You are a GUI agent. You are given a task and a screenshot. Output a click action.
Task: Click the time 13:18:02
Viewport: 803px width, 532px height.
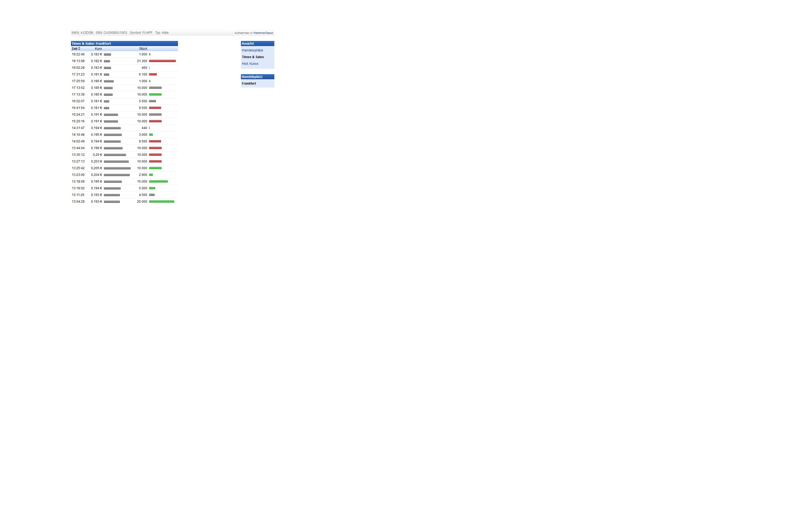click(78, 188)
